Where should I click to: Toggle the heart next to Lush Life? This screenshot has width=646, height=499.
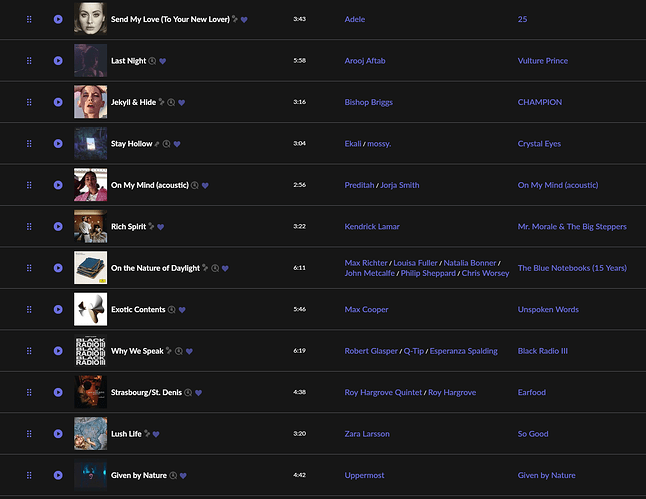pos(157,434)
